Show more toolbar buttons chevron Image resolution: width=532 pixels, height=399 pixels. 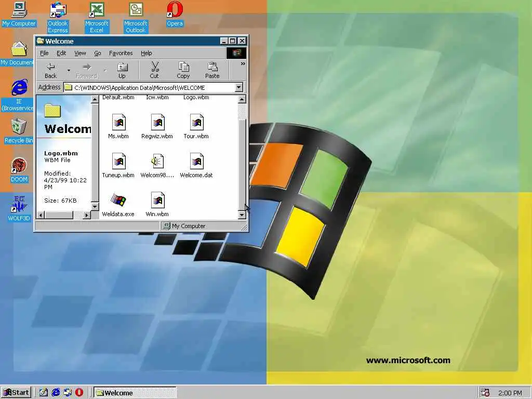point(243,64)
